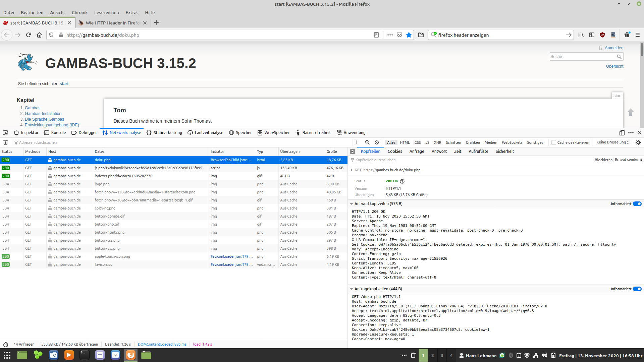Open the network search magnifier icon

pyautogui.click(x=367, y=142)
